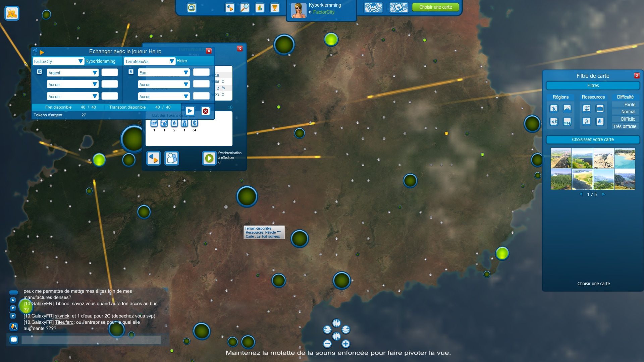The image size is (644, 362).
Task: Toggle the mountain region filter
Action: pos(567,108)
